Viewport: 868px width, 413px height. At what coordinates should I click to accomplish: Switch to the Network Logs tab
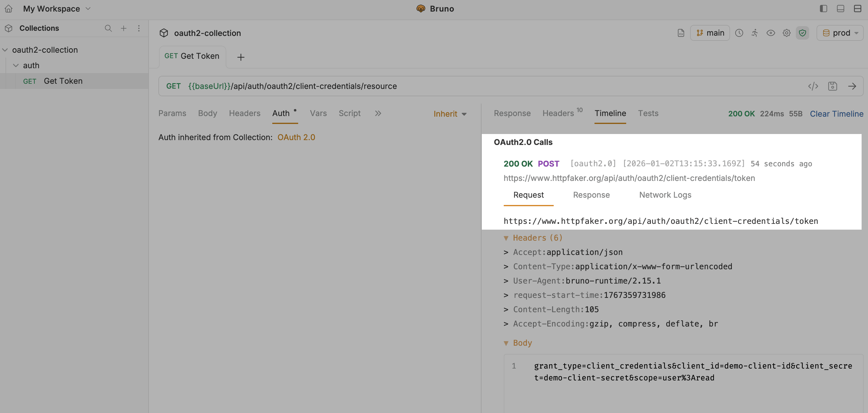[x=665, y=195]
